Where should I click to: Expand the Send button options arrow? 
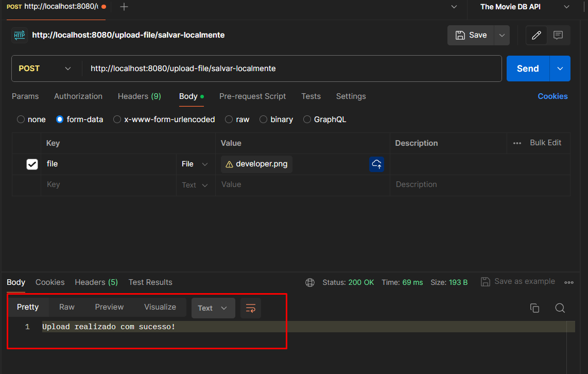560,69
